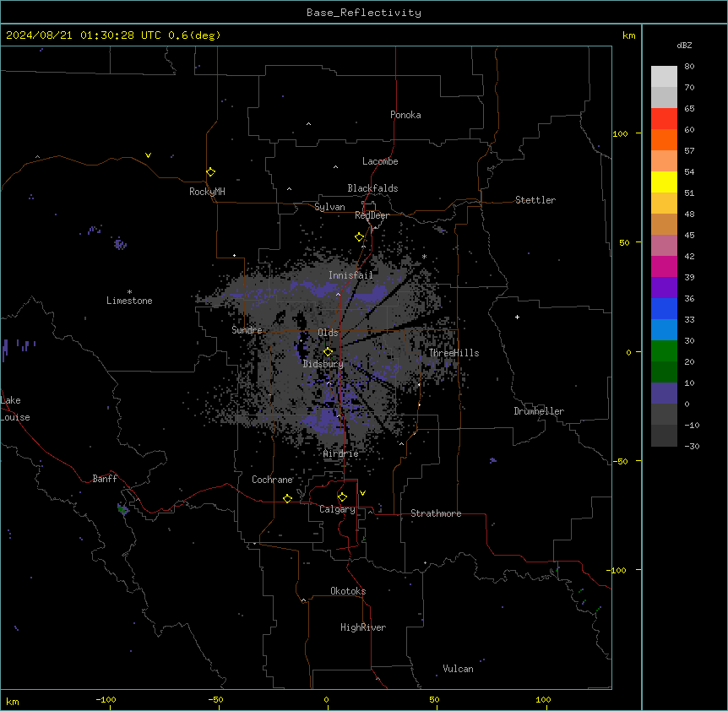Click the Strathmore label
Viewport: 728px width, 711px height.
click(x=436, y=513)
